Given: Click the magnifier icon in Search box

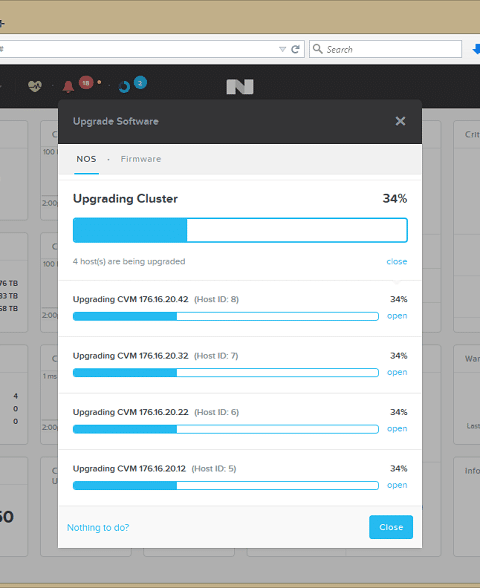Looking at the screenshot, I should tap(318, 49).
